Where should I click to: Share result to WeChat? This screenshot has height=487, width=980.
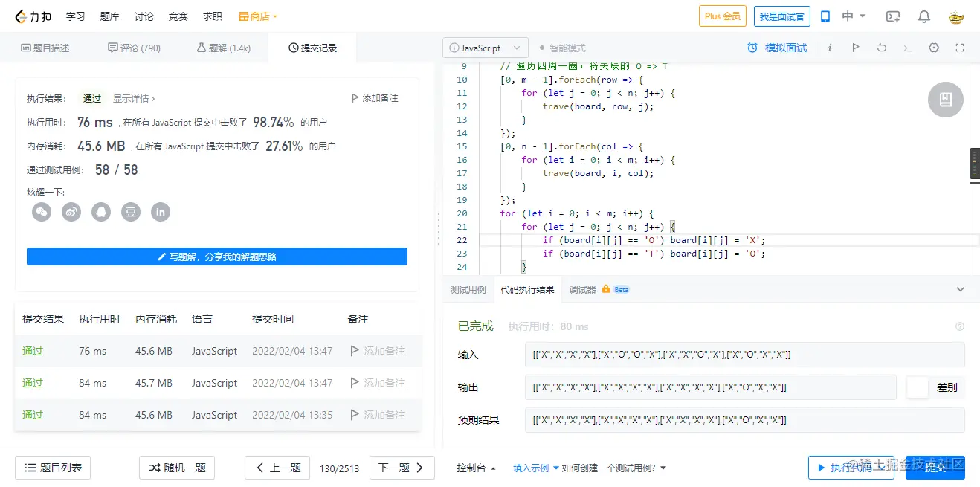pos(42,212)
